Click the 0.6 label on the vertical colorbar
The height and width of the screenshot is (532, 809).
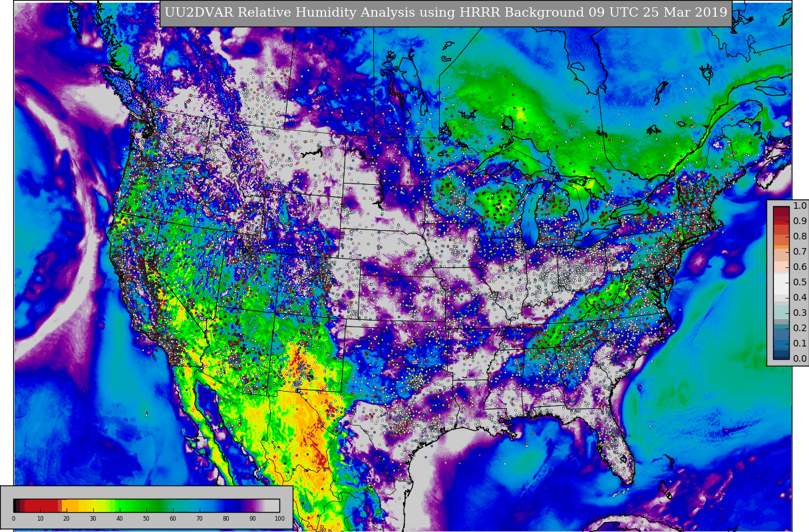tap(800, 267)
